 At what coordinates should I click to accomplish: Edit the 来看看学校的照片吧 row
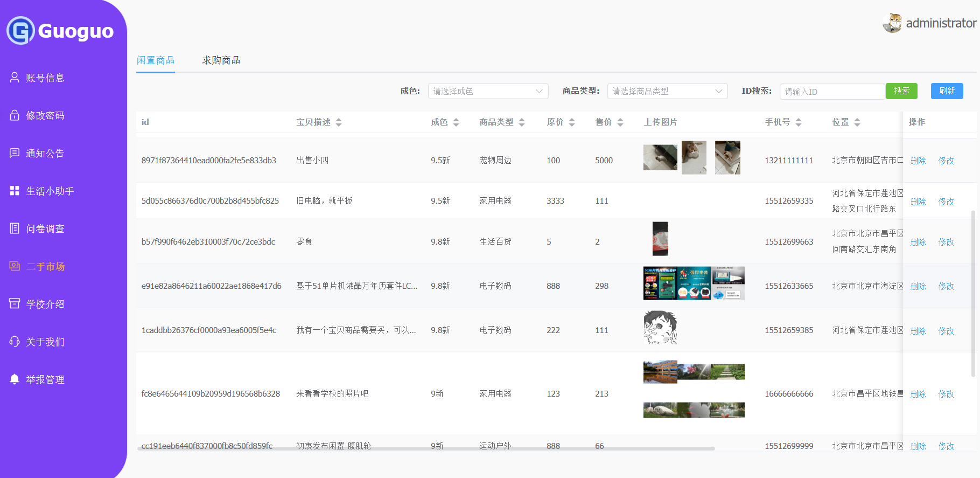(946, 394)
